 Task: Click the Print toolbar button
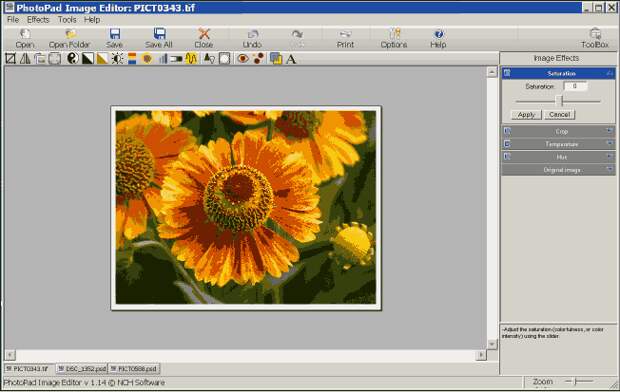[345, 38]
